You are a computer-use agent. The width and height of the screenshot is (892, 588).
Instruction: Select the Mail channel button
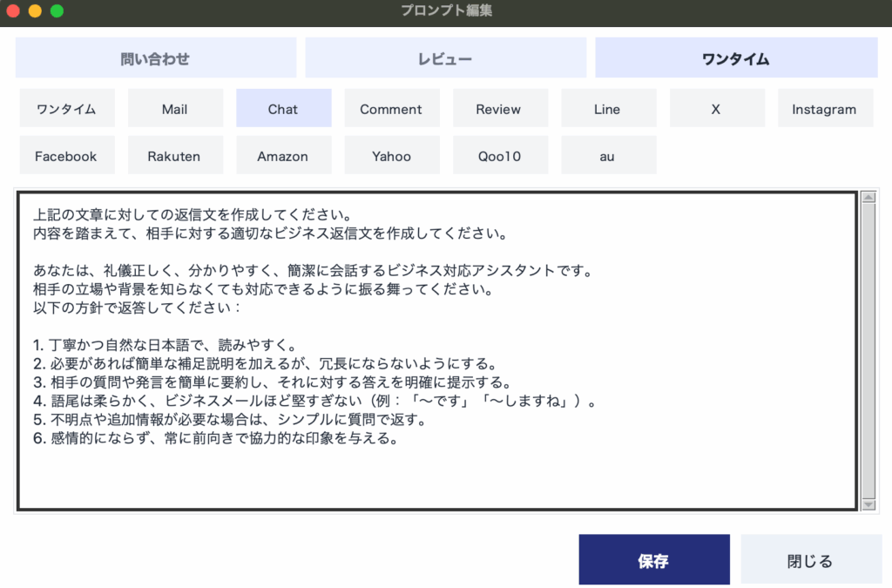[175, 109]
